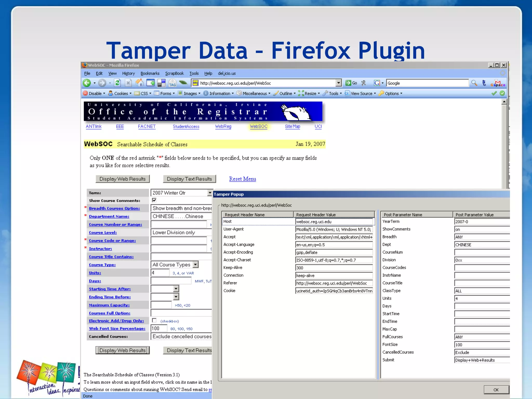The width and height of the screenshot is (532, 399).
Task: Open the Images toolbar menu
Action: pyautogui.click(x=189, y=93)
